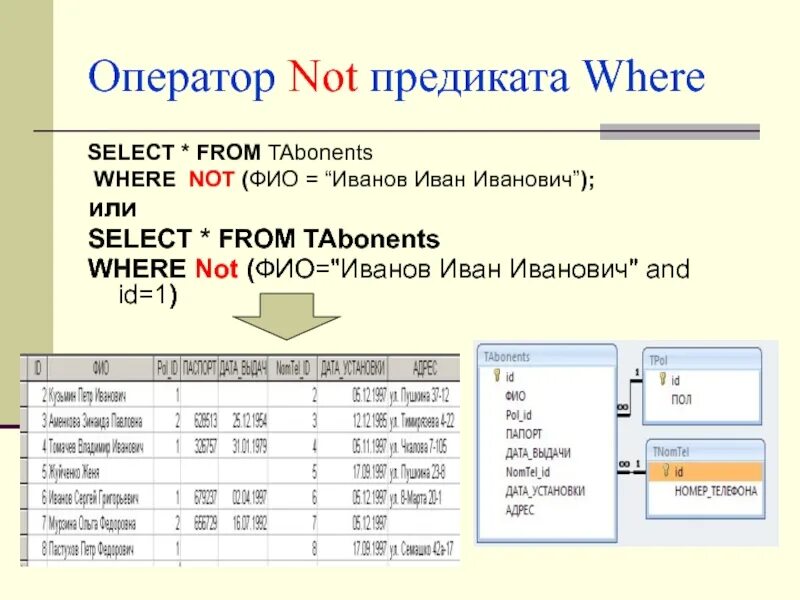Click the ФИО column header in grid
800x600 pixels.
point(101,368)
